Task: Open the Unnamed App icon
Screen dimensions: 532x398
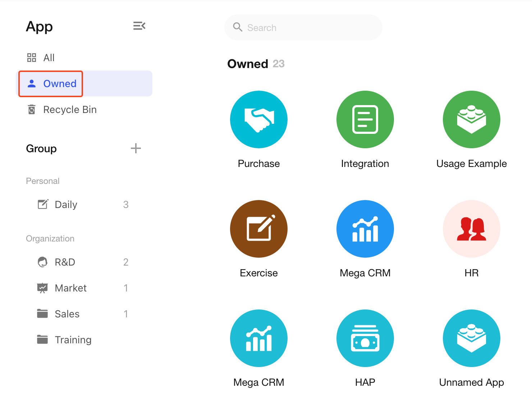Action: [x=471, y=338]
